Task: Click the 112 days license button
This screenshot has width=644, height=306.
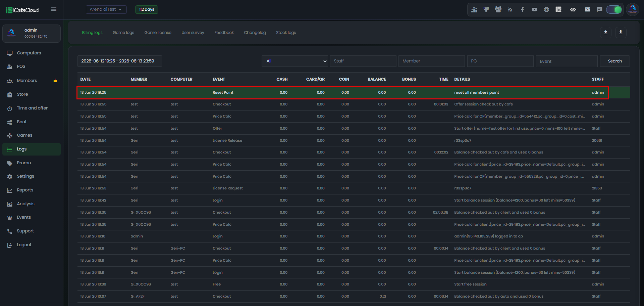Action: 147,9
